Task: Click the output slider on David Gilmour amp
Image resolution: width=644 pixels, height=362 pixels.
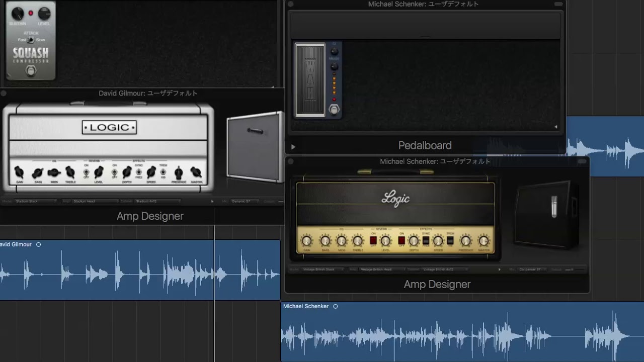Action: 280,201
